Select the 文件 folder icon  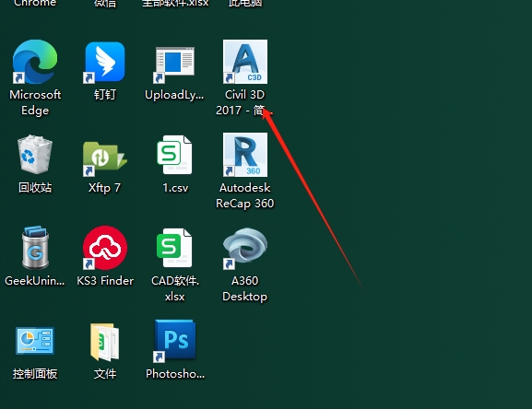(105, 342)
